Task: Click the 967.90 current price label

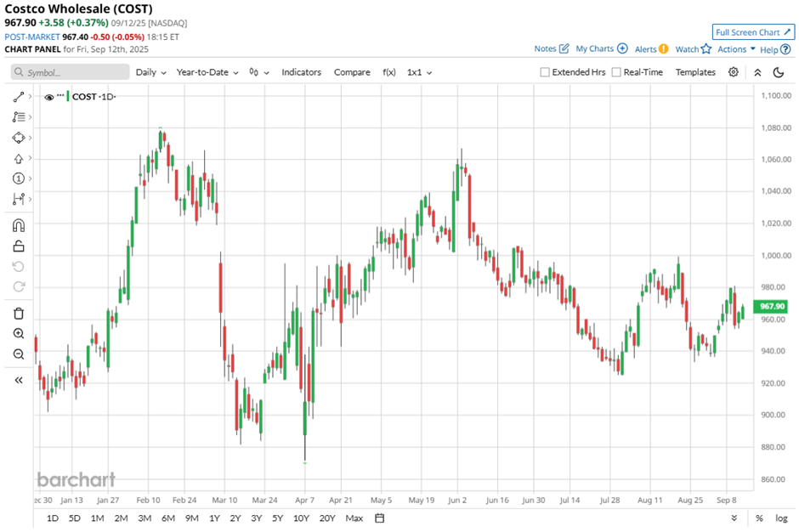Action: (770, 306)
